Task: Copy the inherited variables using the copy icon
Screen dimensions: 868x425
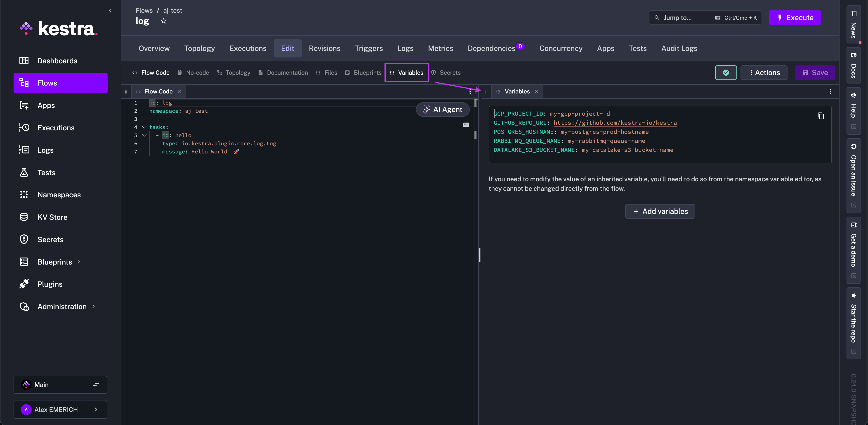Action: (821, 116)
